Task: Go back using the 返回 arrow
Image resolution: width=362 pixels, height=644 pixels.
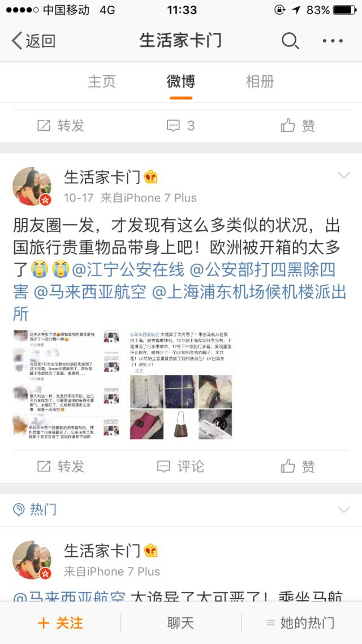Action: (33, 41)
